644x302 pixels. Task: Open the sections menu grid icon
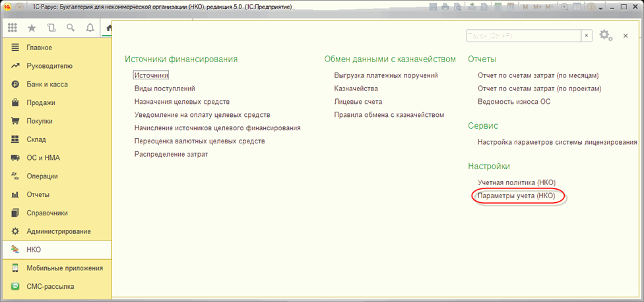[13, 28]
